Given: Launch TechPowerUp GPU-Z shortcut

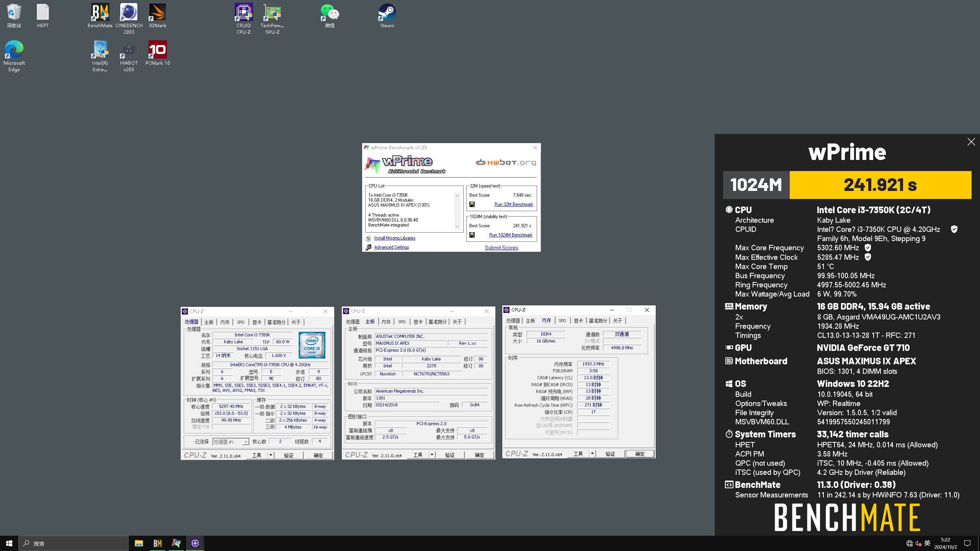Looking at the screenshot, I should tap(272, 18).
